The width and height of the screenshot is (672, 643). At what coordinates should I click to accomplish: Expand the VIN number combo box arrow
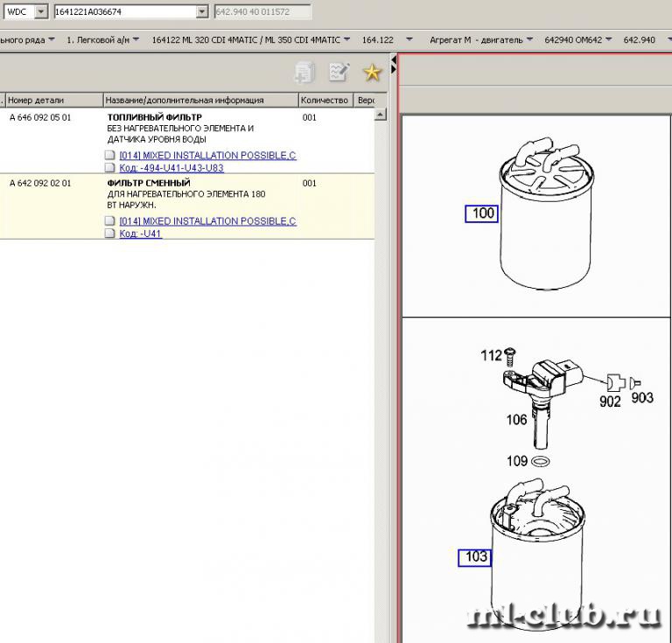(202, 12)
